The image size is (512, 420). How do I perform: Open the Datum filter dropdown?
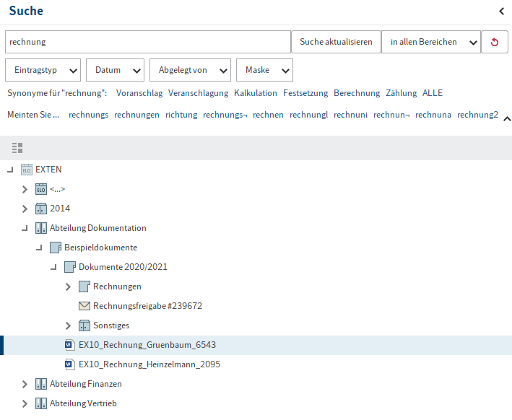pyautogui.click(x=115, y=70)
